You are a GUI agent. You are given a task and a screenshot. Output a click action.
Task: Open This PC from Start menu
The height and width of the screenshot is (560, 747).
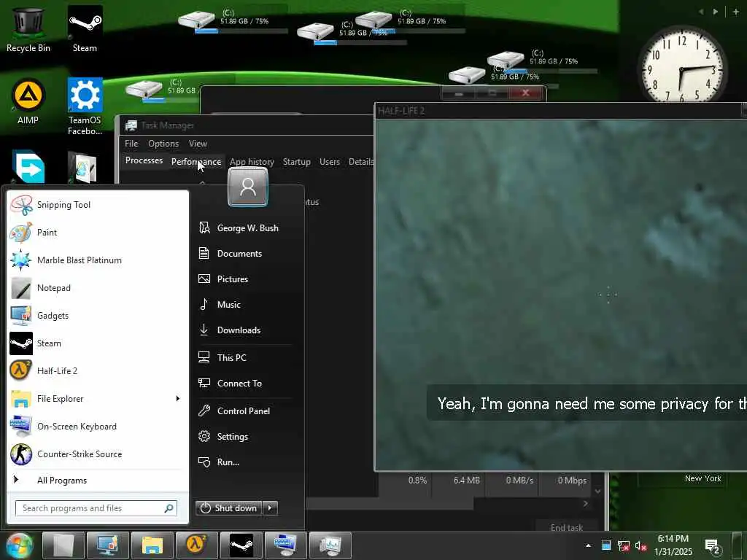point(244,357)
